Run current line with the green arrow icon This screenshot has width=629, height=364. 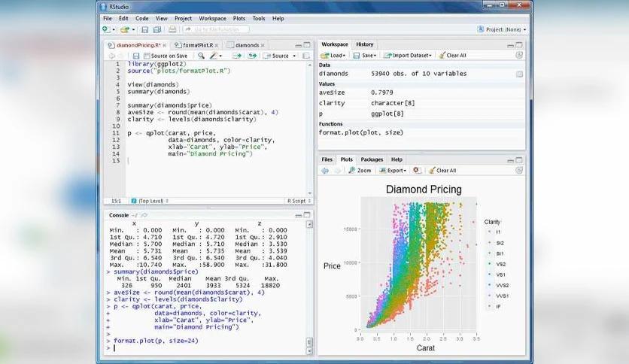point(237,56)
